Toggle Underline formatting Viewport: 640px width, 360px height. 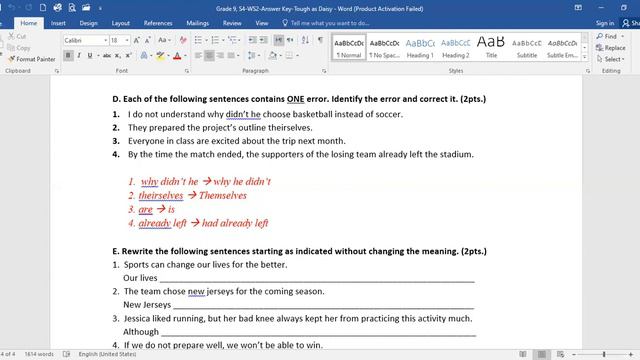pyautogui.click(x=89, y=55)
